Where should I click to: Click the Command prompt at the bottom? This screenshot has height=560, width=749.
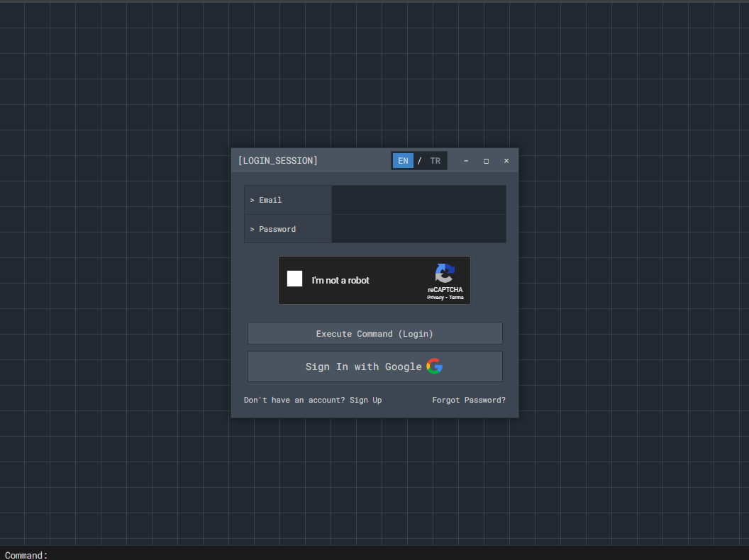[26, 555]
